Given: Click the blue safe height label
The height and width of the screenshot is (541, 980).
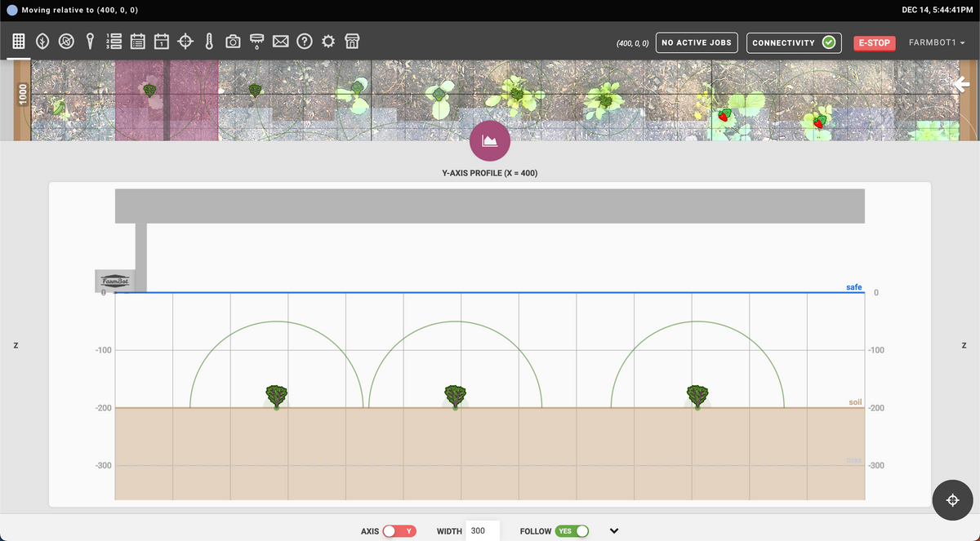Looking at the screenshot, I should [853, 287].
